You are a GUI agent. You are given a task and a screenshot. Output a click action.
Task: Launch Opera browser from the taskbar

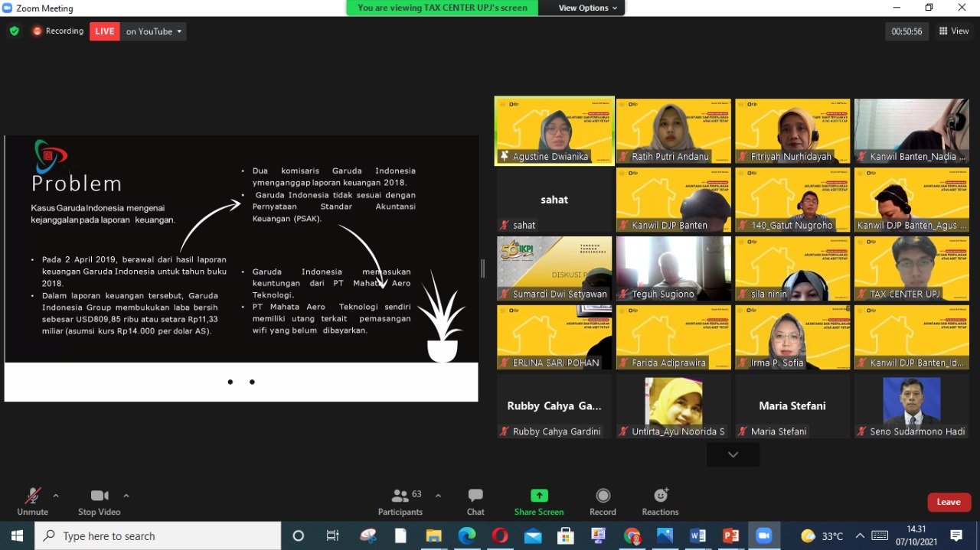500,535
